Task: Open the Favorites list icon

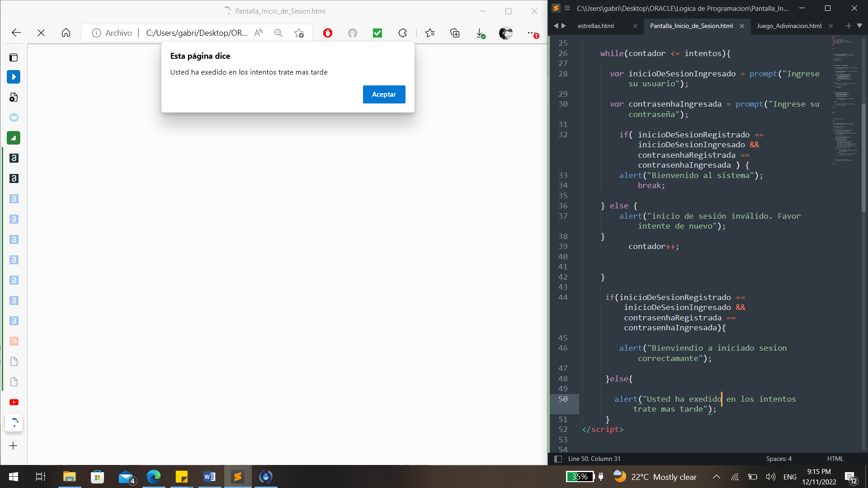Action: (430, 33)
